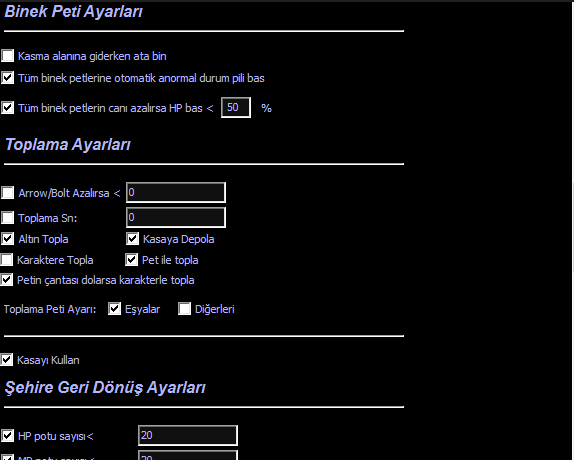The height and width of the screenshot is (460, 574).
Task: Check the 'Toplama Sn:' checkbox
Action: pyautogui.click(x=7, y=218)
